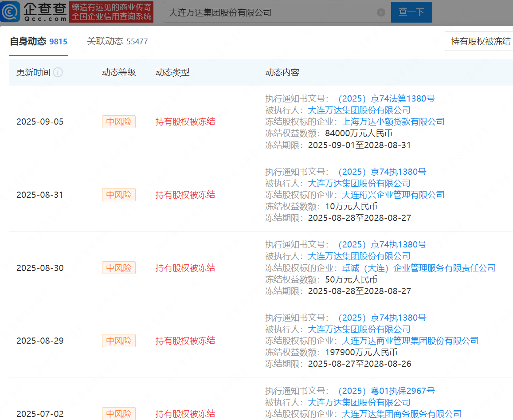This screenshot has width=513, height=420.
Task: Click the 中风险 tag in the 2025-08-29 row
Action: (x=119, y=341)
